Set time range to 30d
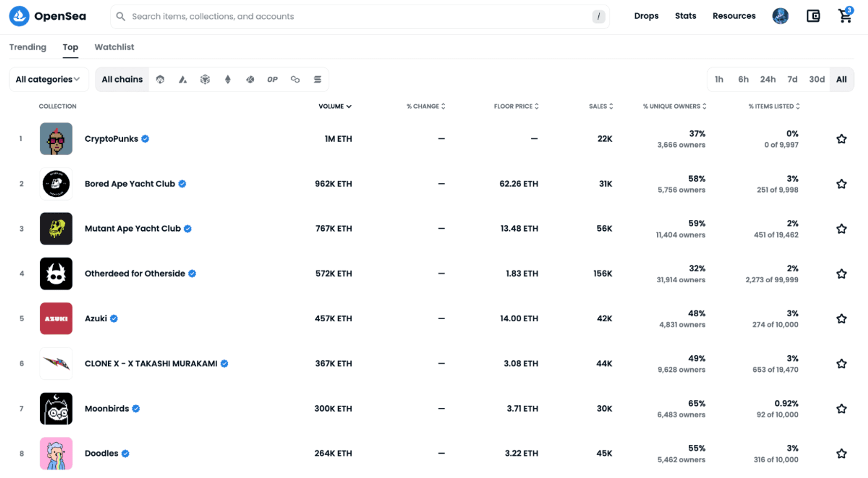Image resolution: width=868 pixels, height=478 pixels. coord(816,79)
